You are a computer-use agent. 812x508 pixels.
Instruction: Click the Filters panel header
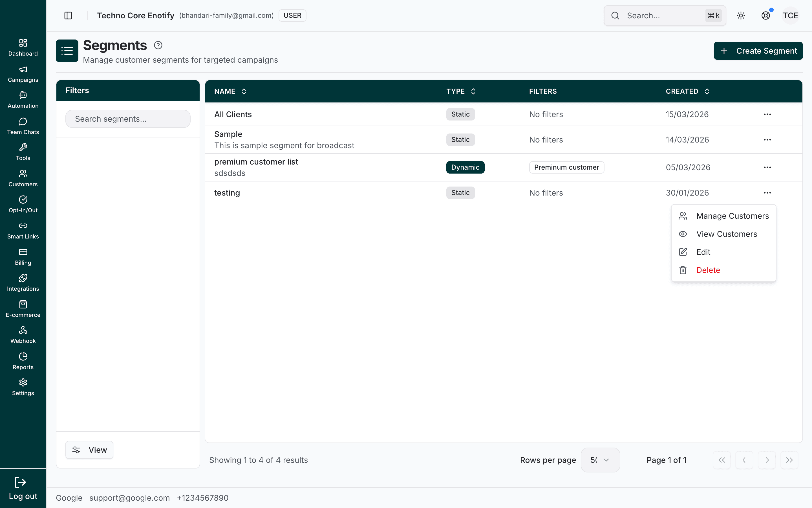click(128, 90)
